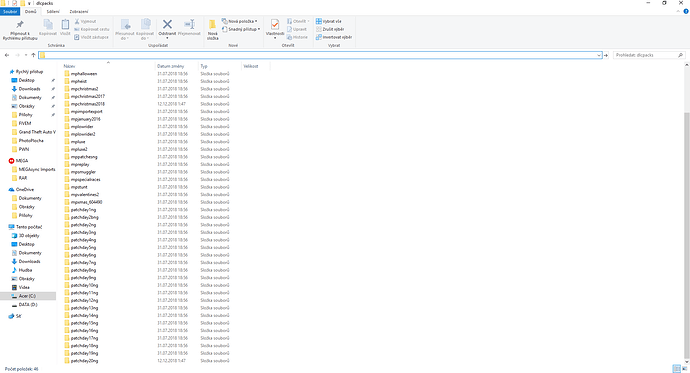Select the mphalloween folder
Screen dimensions: 690x373
[81, 73]
